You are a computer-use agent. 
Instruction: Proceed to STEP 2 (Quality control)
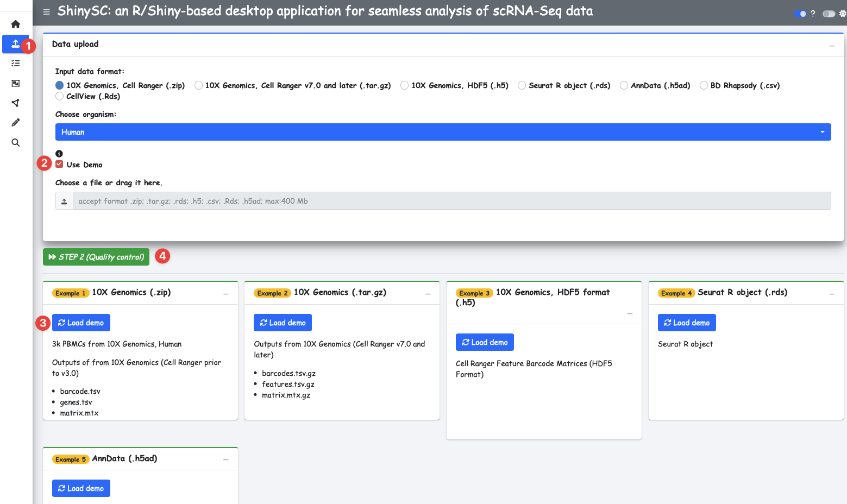coord(96,257)
